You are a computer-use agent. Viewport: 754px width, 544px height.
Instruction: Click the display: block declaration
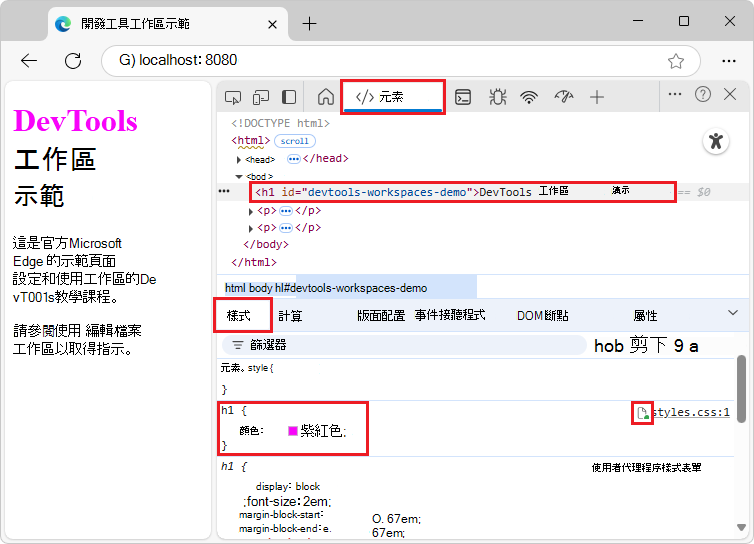[x=288, y=486]
